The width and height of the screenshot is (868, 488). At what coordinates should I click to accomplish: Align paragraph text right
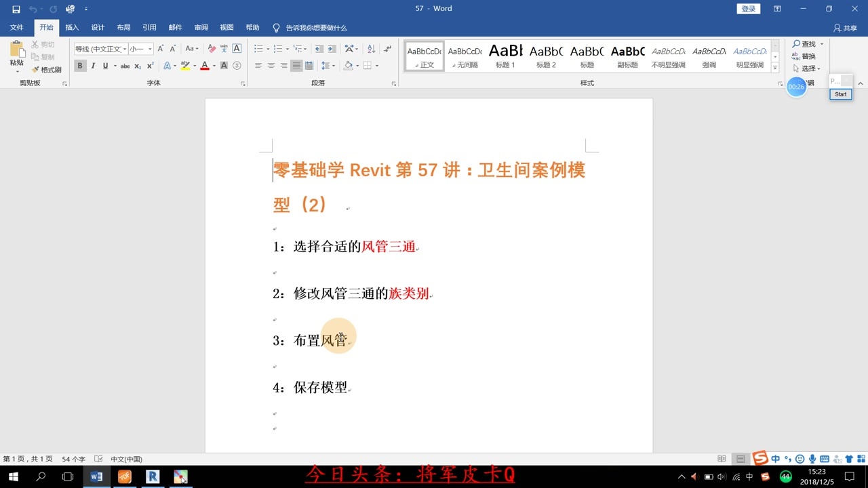click(283, 66)
